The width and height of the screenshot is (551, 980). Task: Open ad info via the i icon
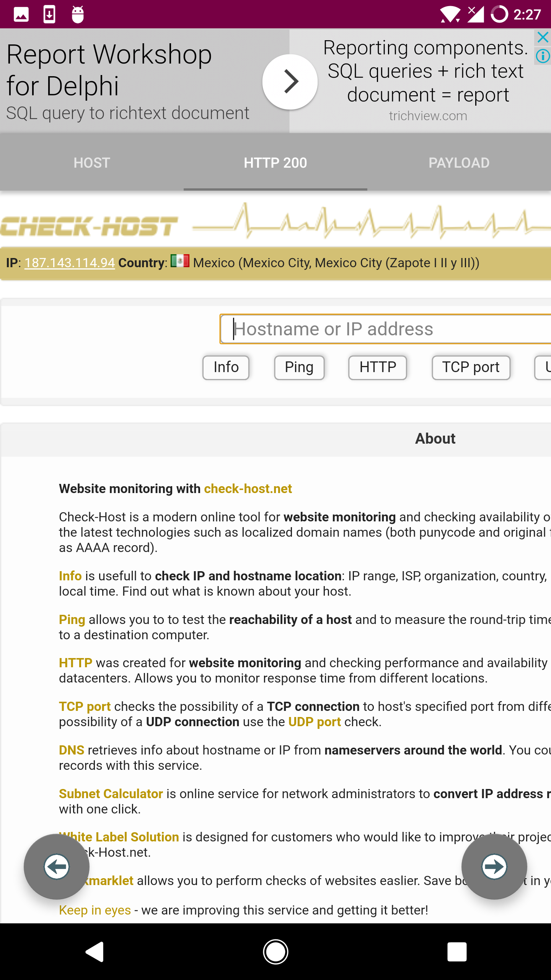[543, 56]
